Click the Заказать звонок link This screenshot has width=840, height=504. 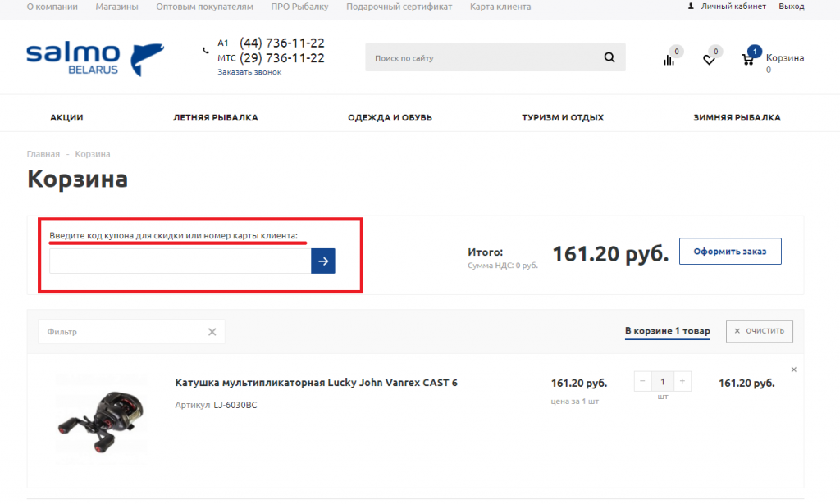[249, 72]
